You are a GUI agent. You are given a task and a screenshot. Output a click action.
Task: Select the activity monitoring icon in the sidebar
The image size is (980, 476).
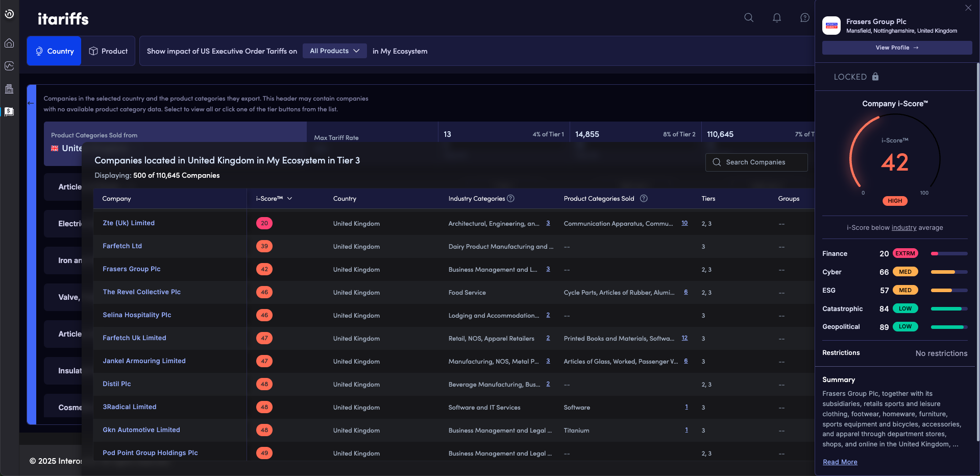pyautogui.click(x=9, y=66)
